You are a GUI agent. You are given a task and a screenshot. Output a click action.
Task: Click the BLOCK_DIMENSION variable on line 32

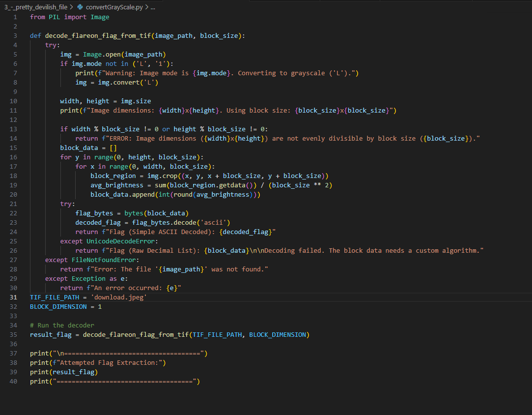tap(58, 306)
